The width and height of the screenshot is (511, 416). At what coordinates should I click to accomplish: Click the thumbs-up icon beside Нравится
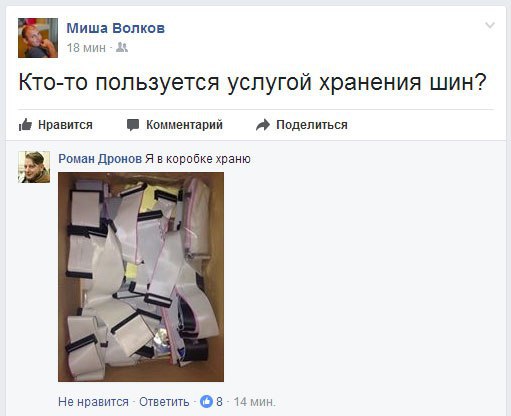[x=25, y=125]
